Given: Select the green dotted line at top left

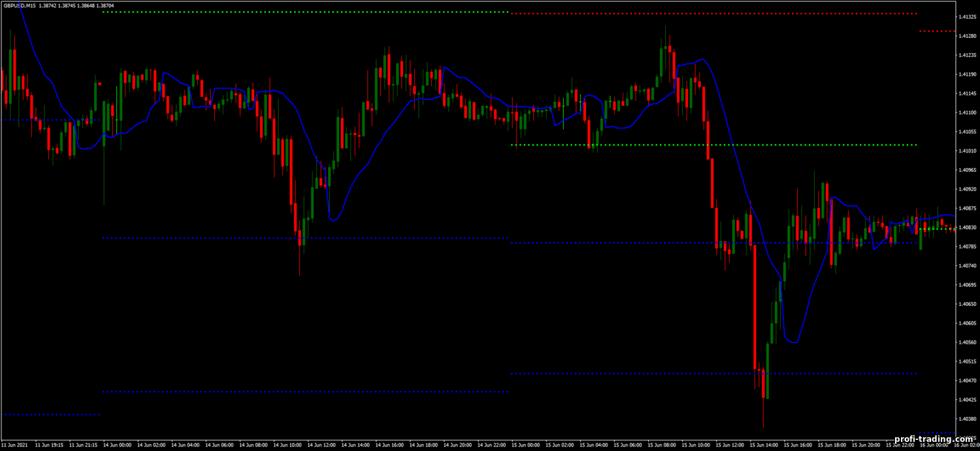Looking at the screenshot, I should [305, 12].
